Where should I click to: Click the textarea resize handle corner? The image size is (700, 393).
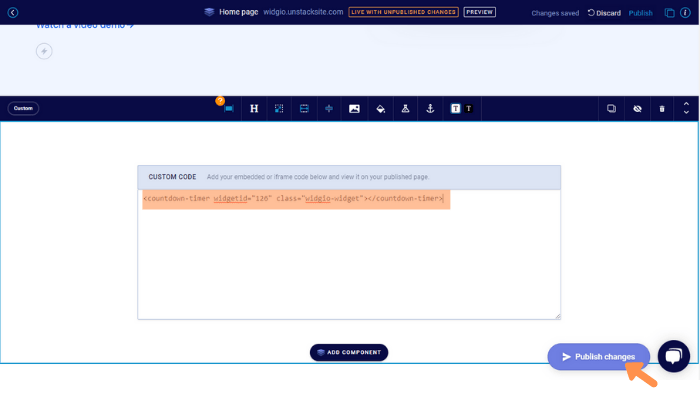click(x=558, y=316)
